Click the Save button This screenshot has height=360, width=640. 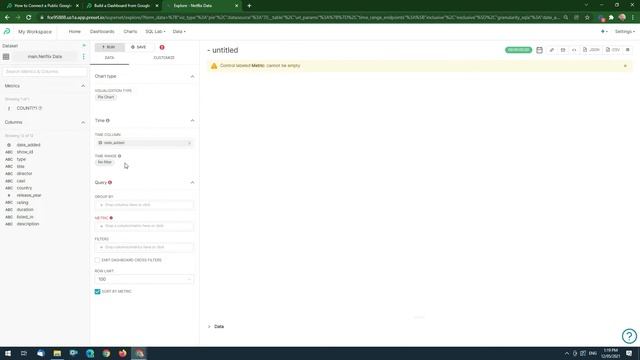tap(138, 47)
